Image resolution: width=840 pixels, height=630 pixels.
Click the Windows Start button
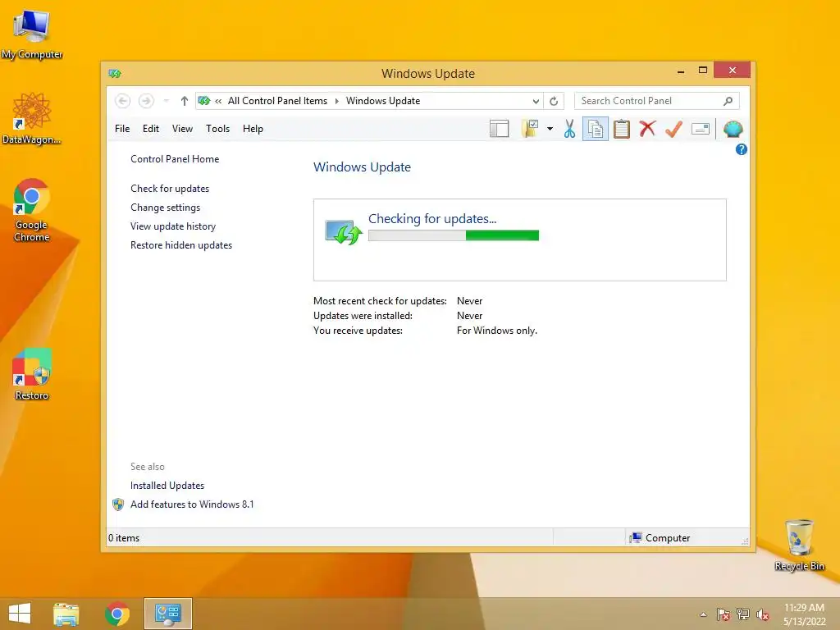click(20, 614)
